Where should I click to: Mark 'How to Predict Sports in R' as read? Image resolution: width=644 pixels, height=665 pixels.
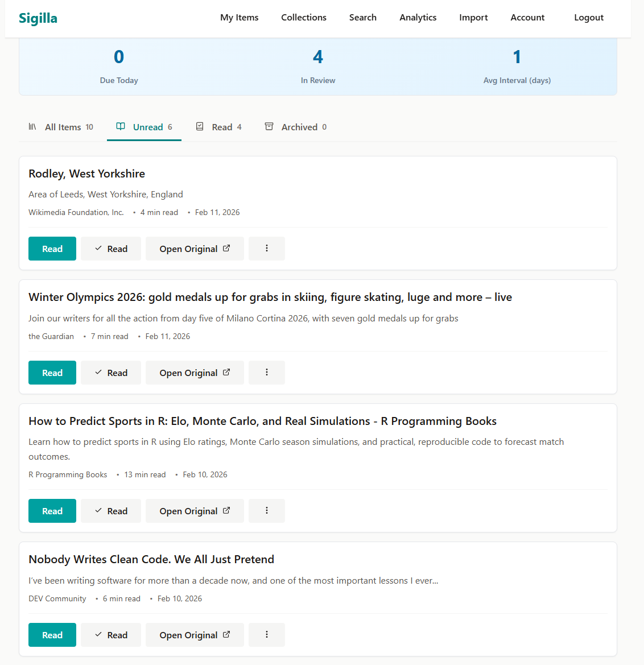pos(111,511)
